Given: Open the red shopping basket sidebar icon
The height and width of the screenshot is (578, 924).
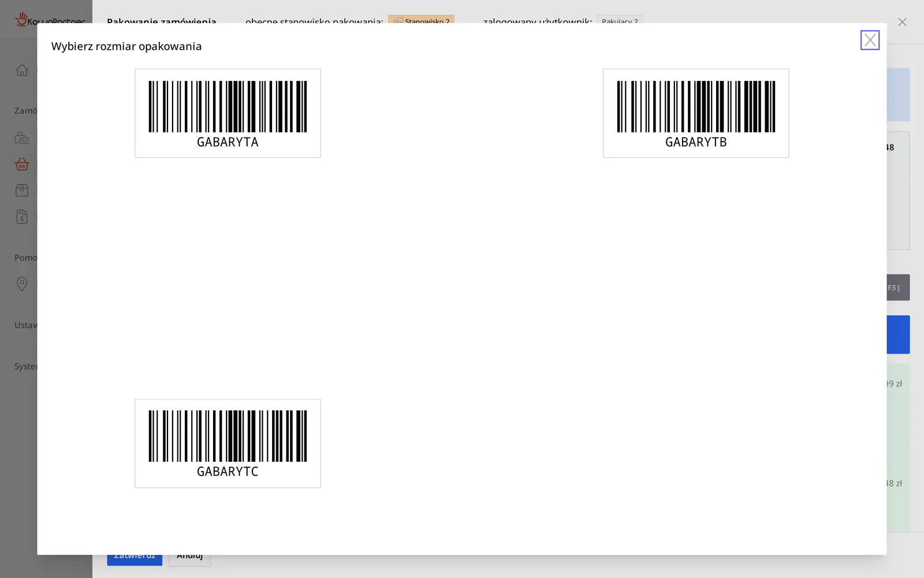Looking at the screenshot, I should [22, 164].
